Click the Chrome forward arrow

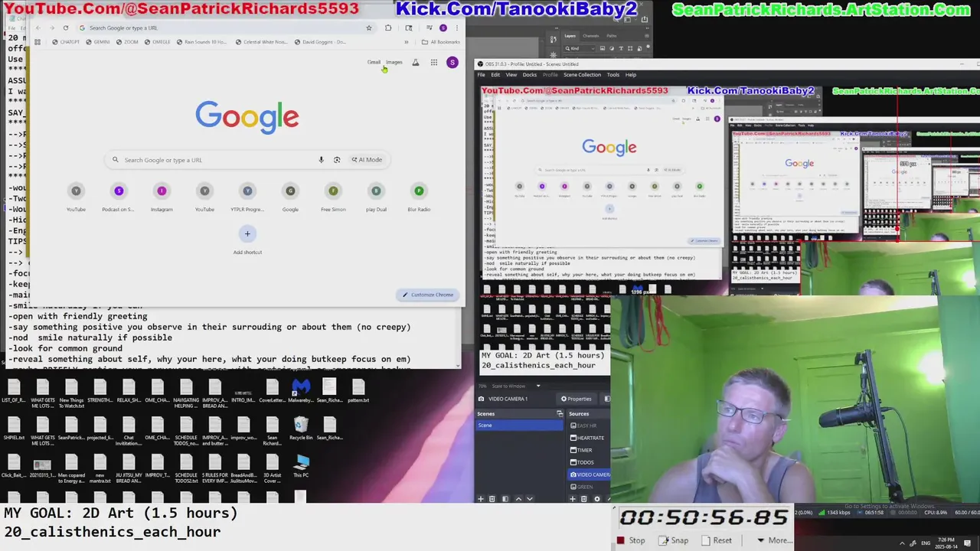pos(51,28)
